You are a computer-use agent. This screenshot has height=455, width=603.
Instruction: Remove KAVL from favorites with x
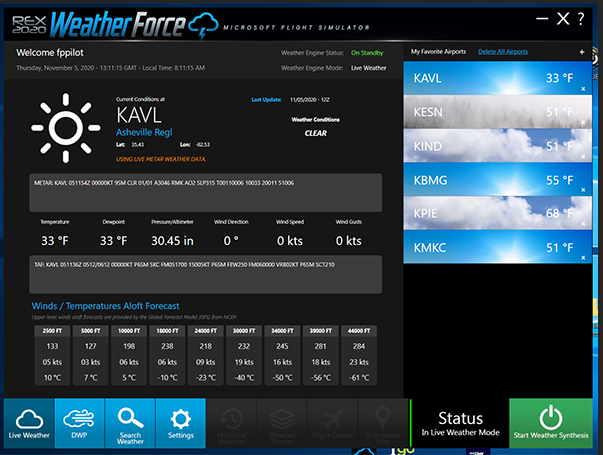coord(583,89)
